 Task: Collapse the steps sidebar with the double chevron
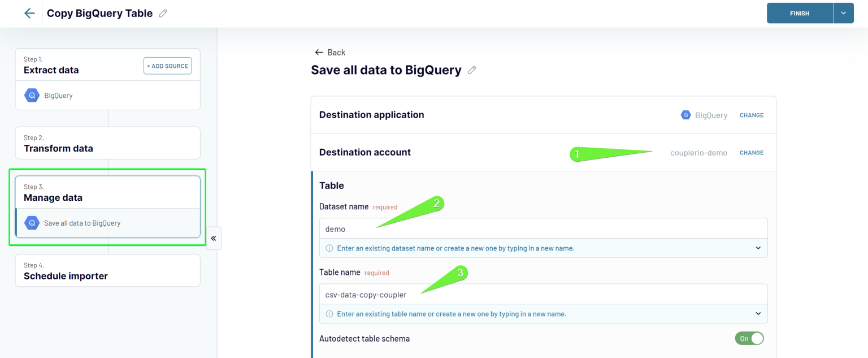(214, 238)
